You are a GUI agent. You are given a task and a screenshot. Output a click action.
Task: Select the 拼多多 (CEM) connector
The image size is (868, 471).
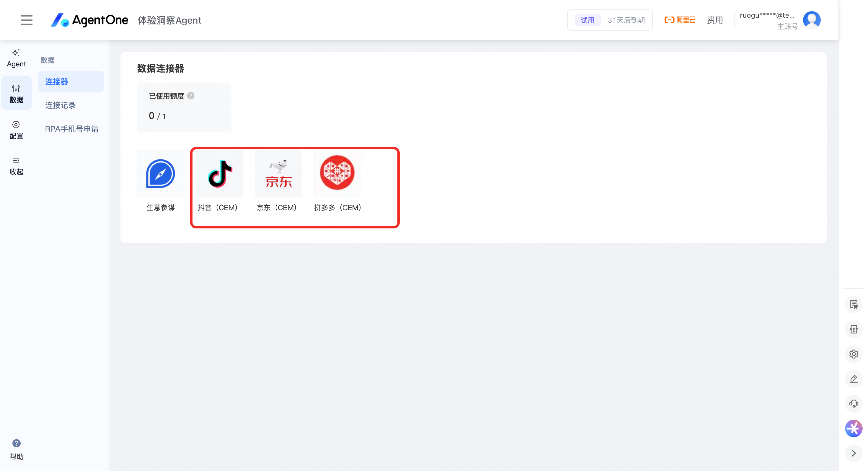pos(337,174)
